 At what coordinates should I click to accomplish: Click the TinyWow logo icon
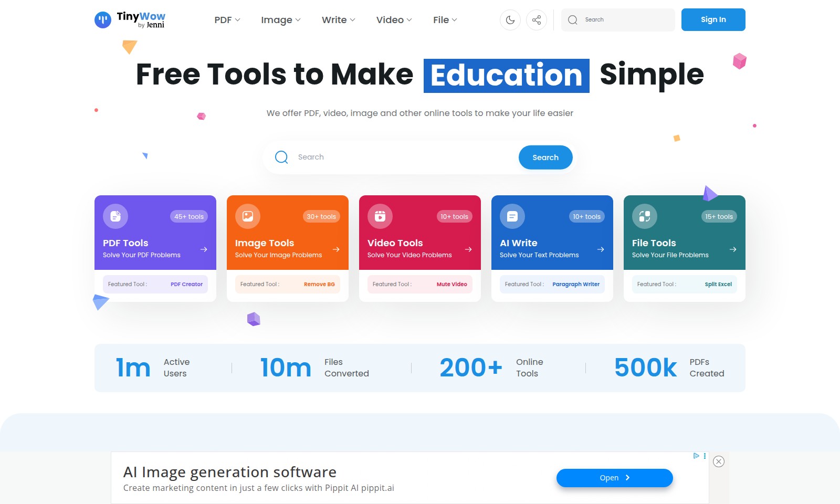103,20
